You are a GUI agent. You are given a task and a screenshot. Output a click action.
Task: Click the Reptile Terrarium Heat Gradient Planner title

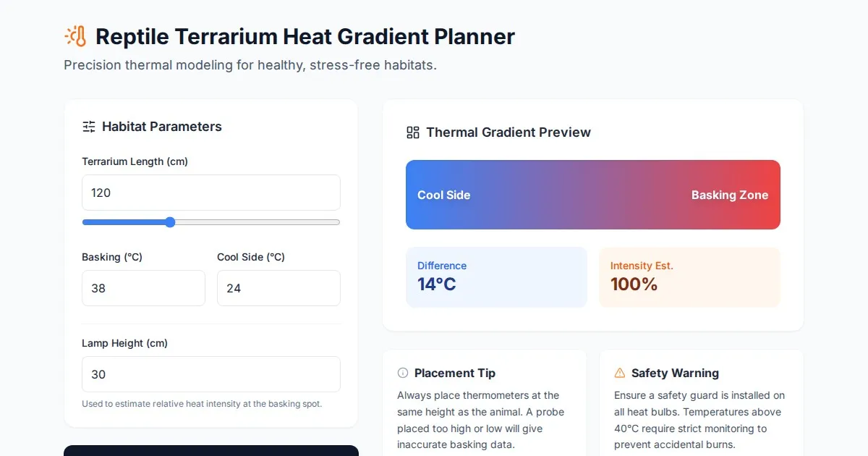point(305,36)
